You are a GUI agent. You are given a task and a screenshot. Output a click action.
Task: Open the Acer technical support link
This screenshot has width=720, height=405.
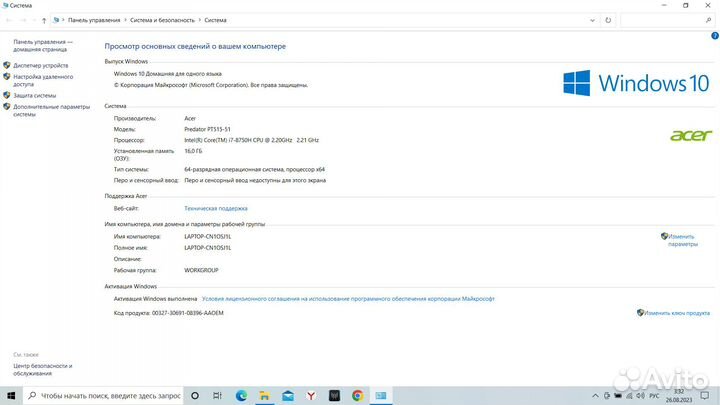(x=216, y=208)
